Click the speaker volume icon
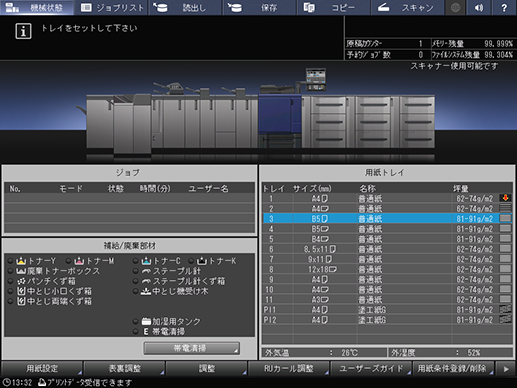The width and height of the screenshot is (517, 388). point(479,8)
